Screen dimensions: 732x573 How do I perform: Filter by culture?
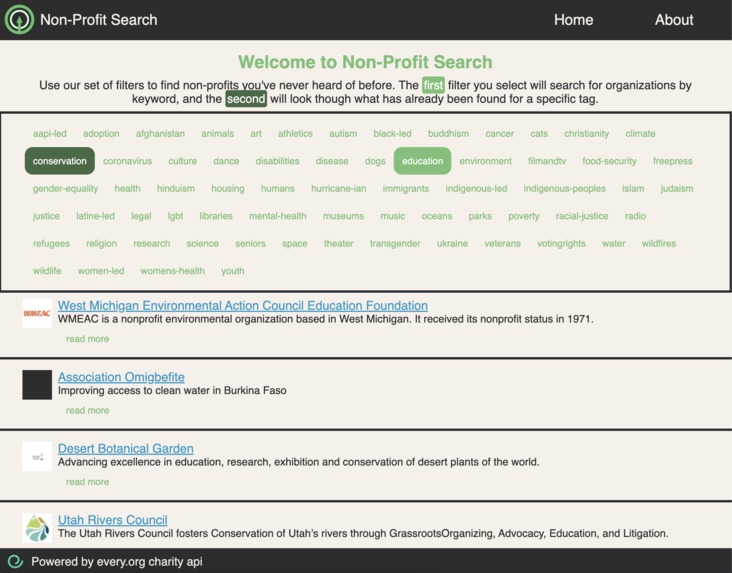[183, 161]
